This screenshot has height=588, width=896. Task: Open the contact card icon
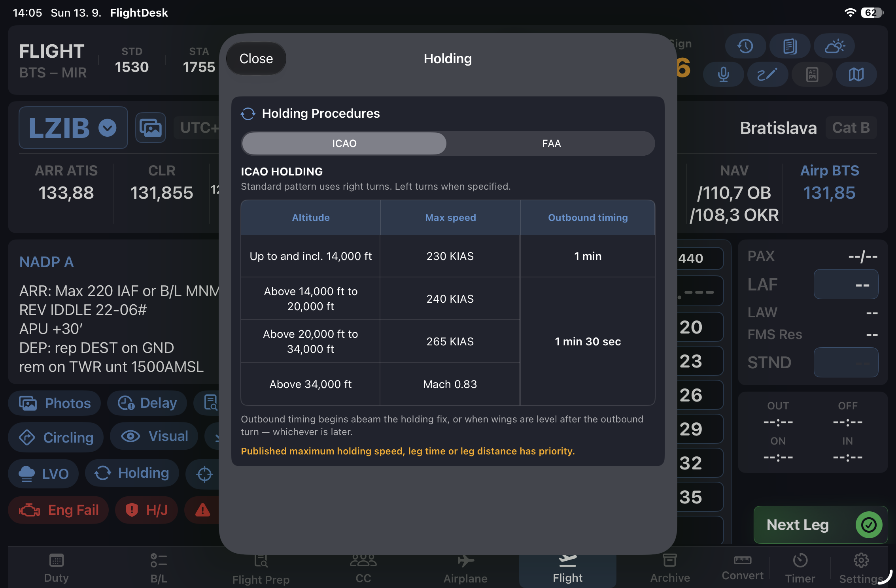pos(812,74)
